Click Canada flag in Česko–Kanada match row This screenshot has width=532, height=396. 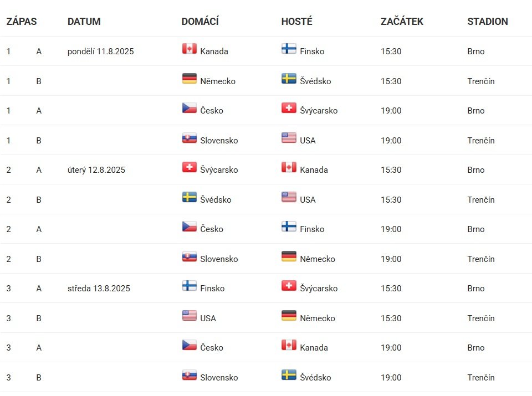coord(289,345)
